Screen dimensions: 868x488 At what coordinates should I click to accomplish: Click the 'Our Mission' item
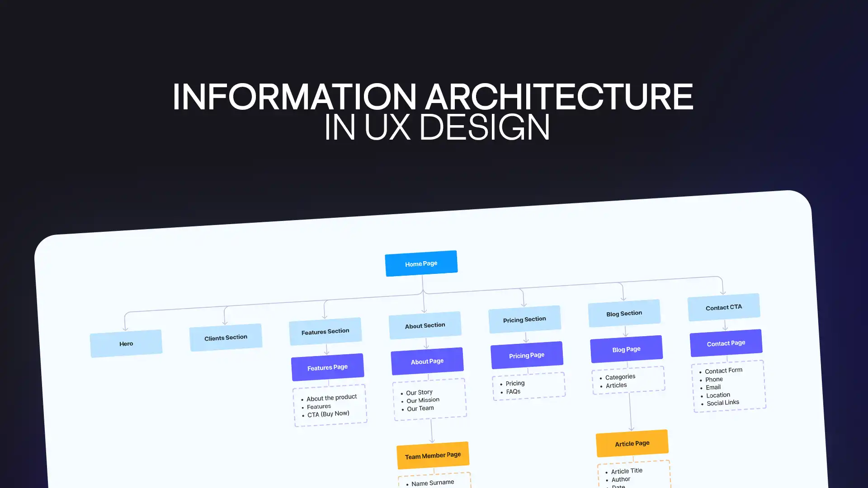[423, 400]
